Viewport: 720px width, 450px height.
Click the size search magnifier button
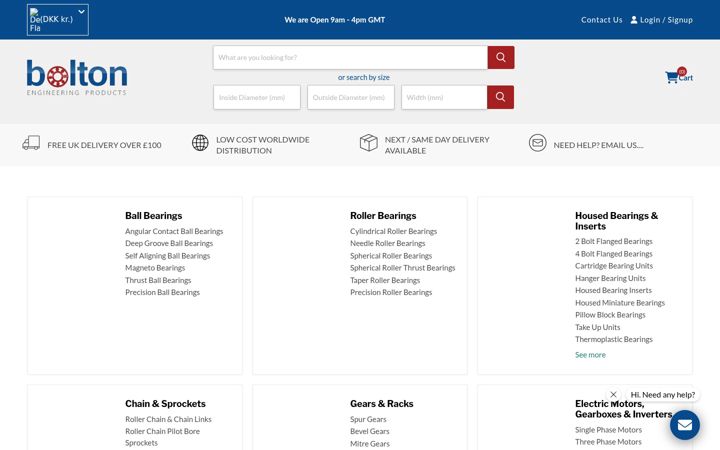coord(501,97)
